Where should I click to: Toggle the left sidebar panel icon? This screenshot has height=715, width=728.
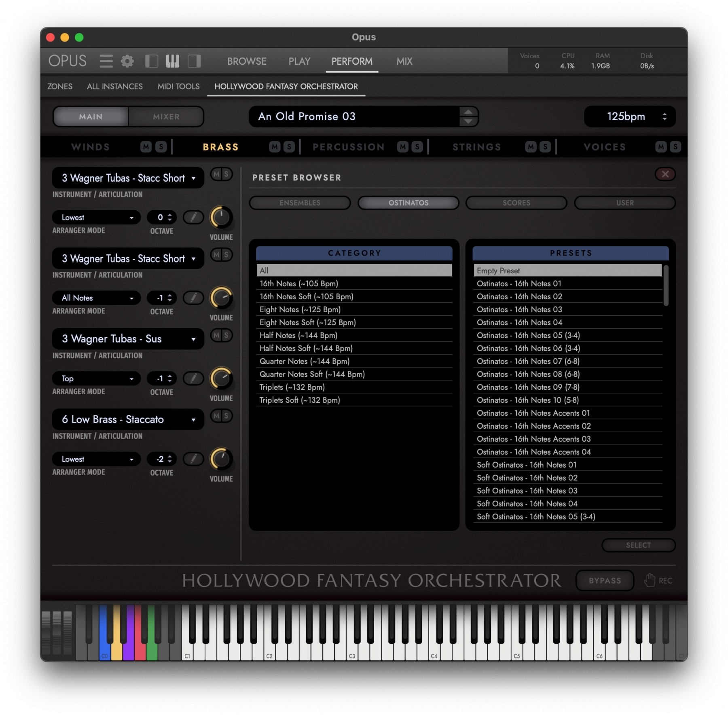pyautogui.click(x=151, y=61)
